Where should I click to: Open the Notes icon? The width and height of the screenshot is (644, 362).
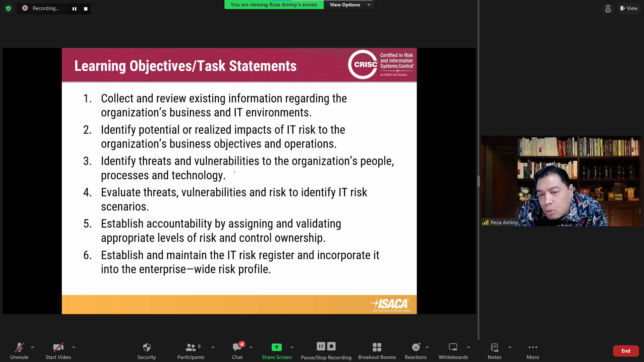tap(494, 348)
